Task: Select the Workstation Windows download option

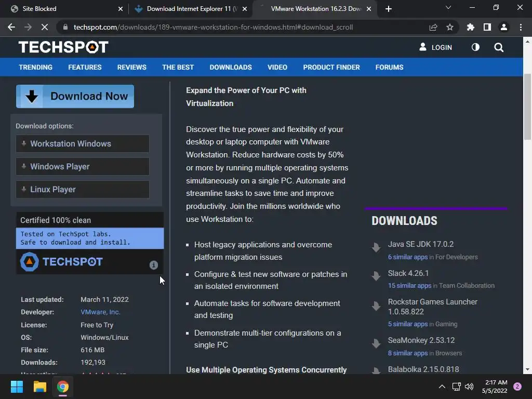Action: [83, 143]
